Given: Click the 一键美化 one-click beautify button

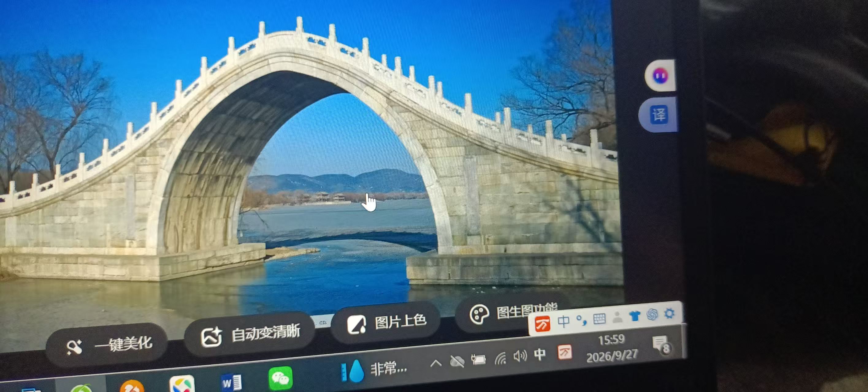Looking at the screenshot, I should click(107, 345).
